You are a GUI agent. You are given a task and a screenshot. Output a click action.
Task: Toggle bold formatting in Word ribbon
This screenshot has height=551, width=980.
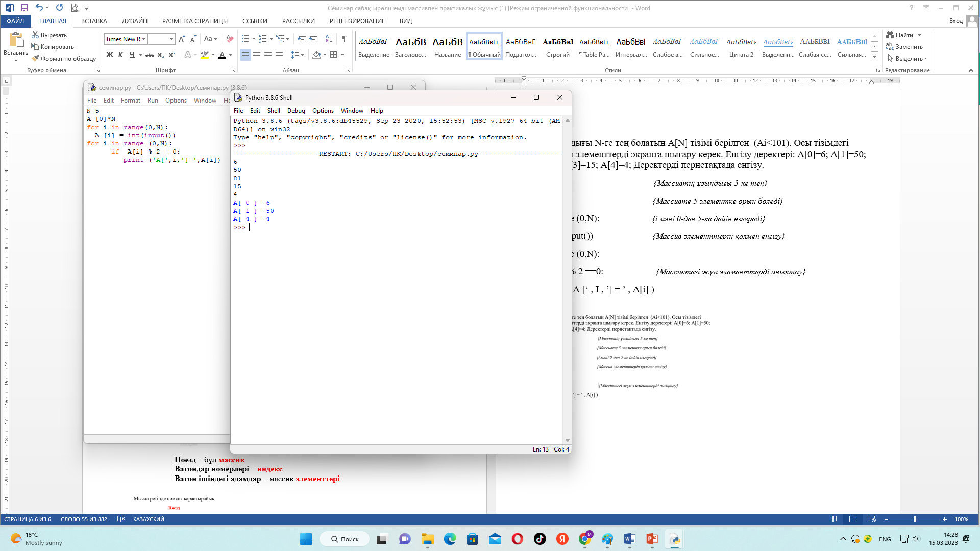pyautogui.click(x=109, y=55)
